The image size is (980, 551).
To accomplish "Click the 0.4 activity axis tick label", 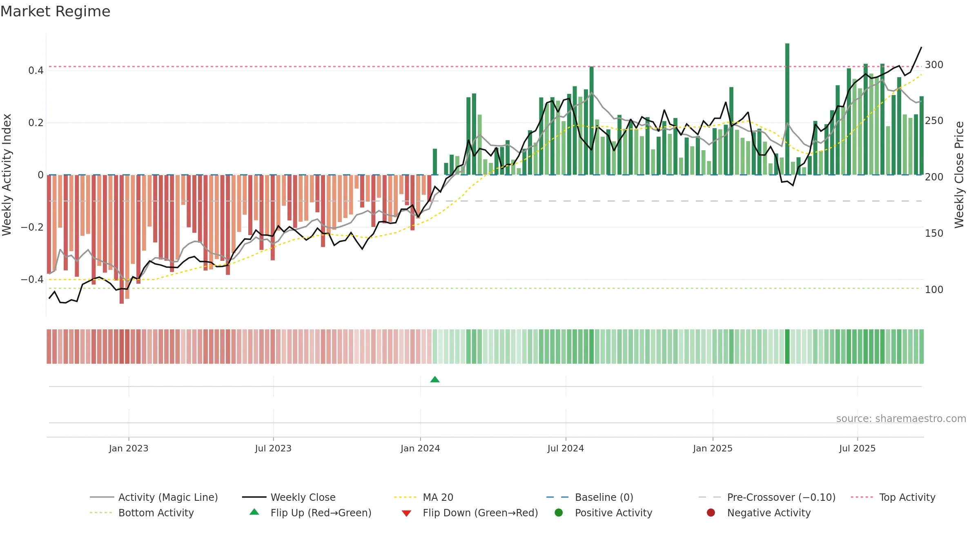I will (x=36, y=71).
